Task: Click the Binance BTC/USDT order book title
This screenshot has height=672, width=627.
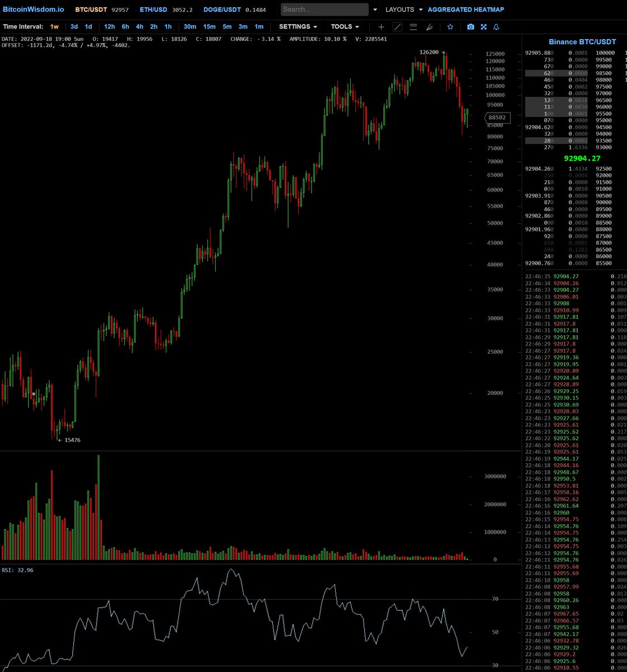Action: pyautogui.click(x=582, y=42)
